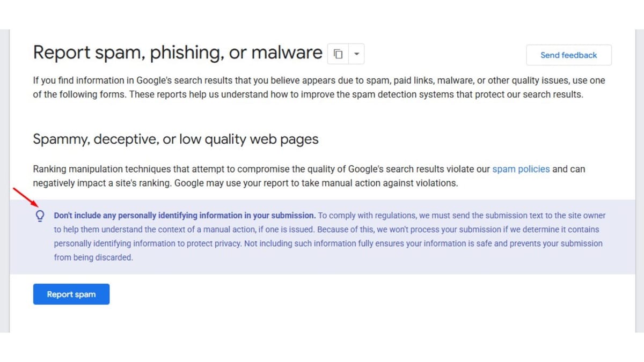Click the copy link icon beside the page title
This screenshot has width=644, height=362.
pos(337,54)
